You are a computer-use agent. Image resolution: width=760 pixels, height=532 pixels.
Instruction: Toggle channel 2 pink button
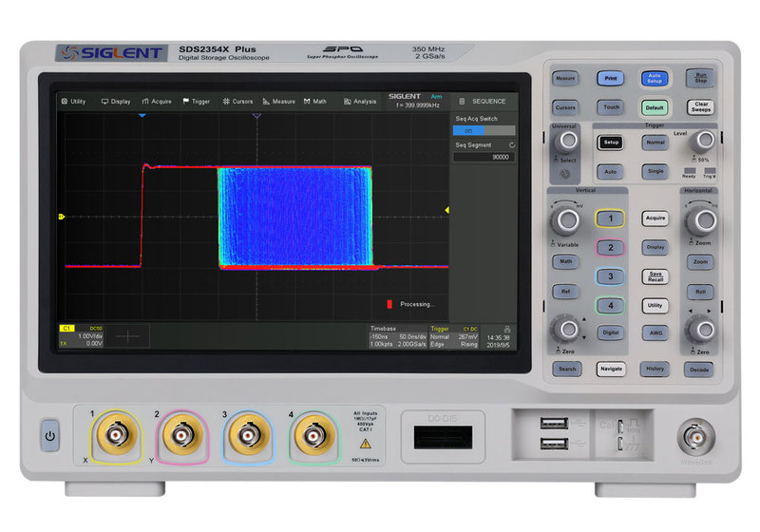pyautogui.click(x=610, y=248)
